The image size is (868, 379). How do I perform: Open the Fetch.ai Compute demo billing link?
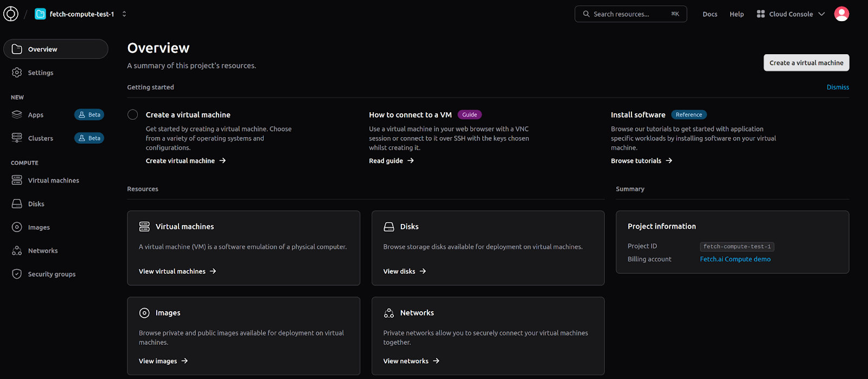735,259
